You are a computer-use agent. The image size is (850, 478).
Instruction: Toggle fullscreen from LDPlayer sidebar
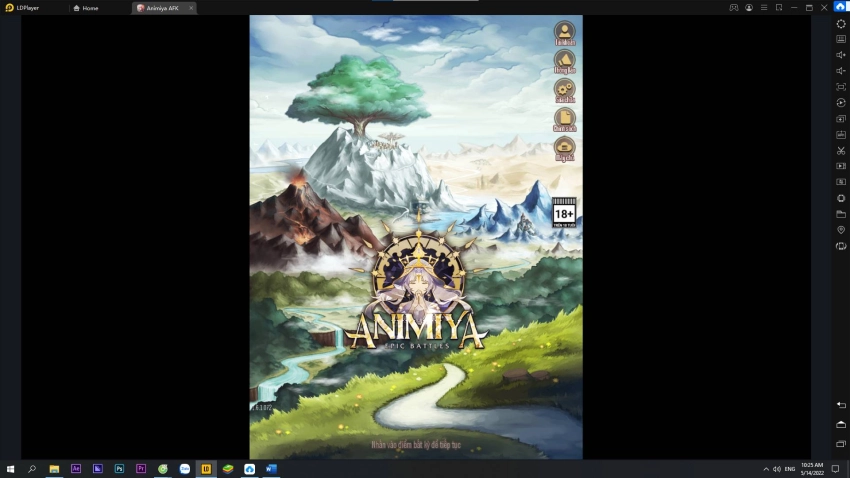[x=841, y=87]
